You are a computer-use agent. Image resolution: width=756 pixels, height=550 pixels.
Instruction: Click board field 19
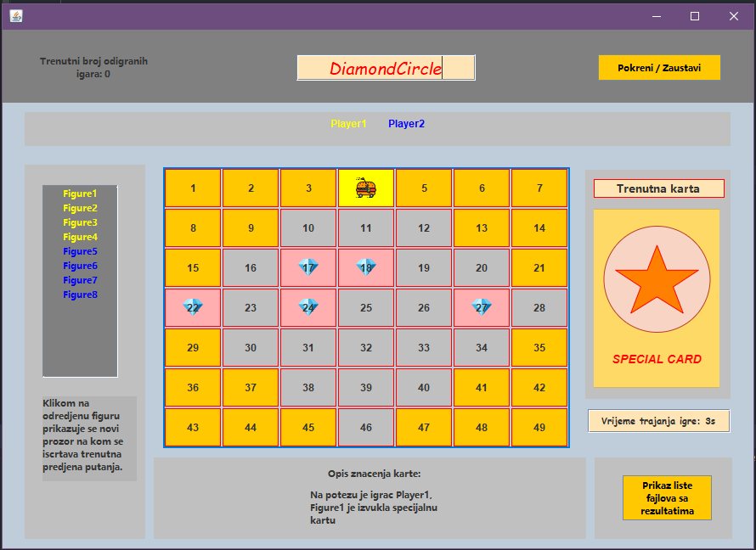424,267
